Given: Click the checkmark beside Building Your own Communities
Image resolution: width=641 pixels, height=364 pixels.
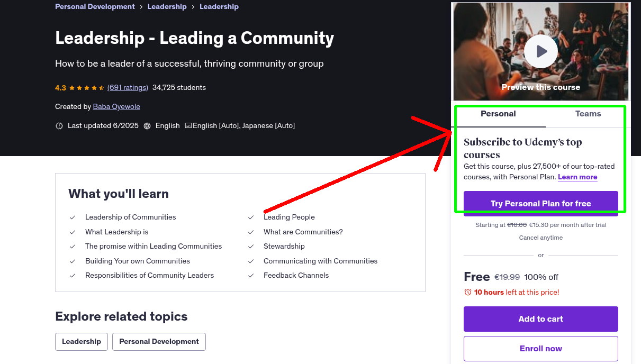Looking at the screenshot, I should 73,261.
